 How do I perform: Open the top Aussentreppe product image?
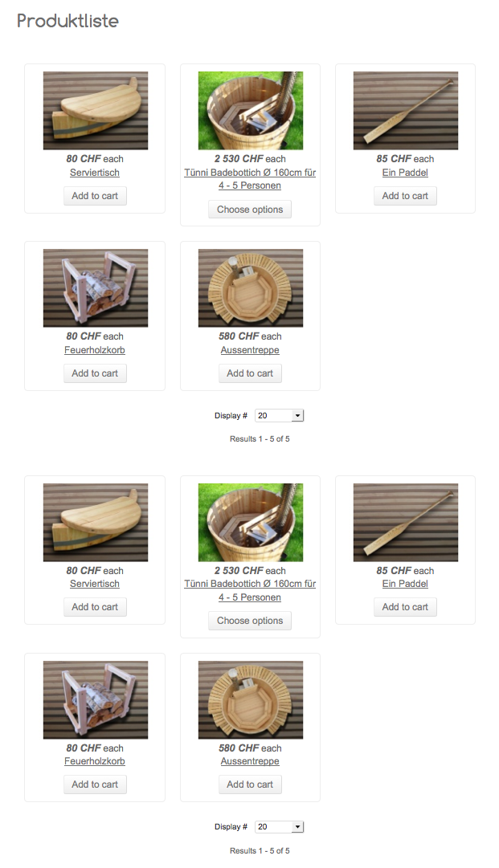(251, 287)
